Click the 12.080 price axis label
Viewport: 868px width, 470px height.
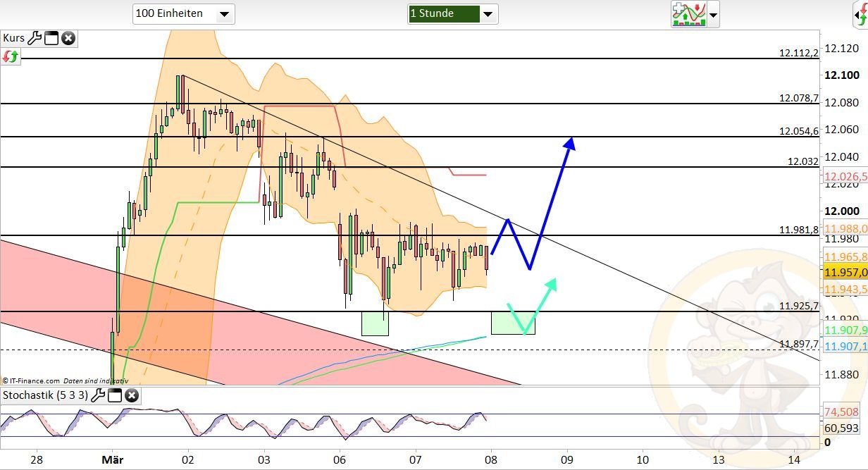click(842, 103)
